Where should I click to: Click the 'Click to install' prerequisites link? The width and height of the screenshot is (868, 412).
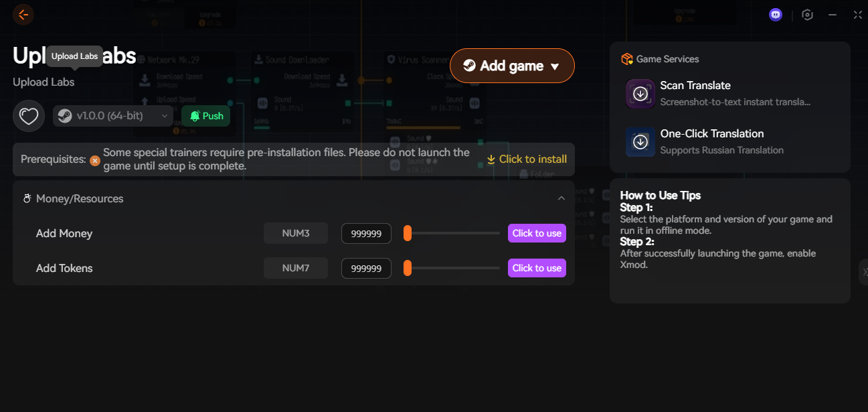pyautogui.click(x=527, y=159)
